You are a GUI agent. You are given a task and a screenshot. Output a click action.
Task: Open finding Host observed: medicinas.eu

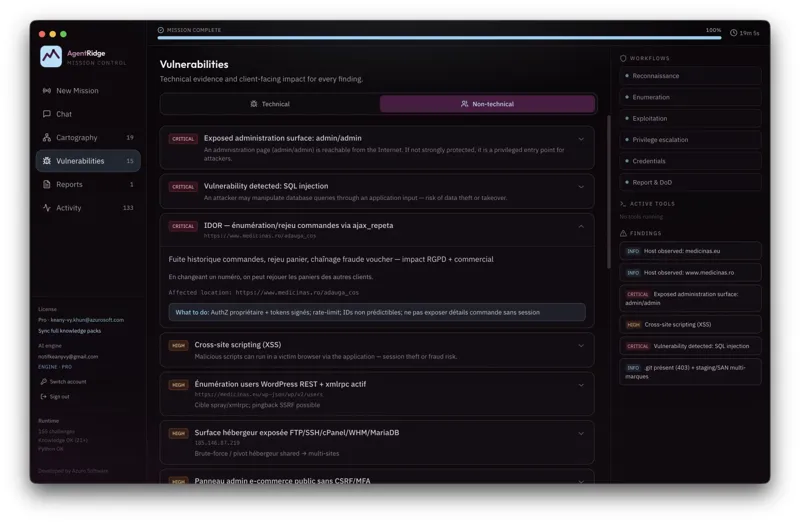[x=690, y=251]
